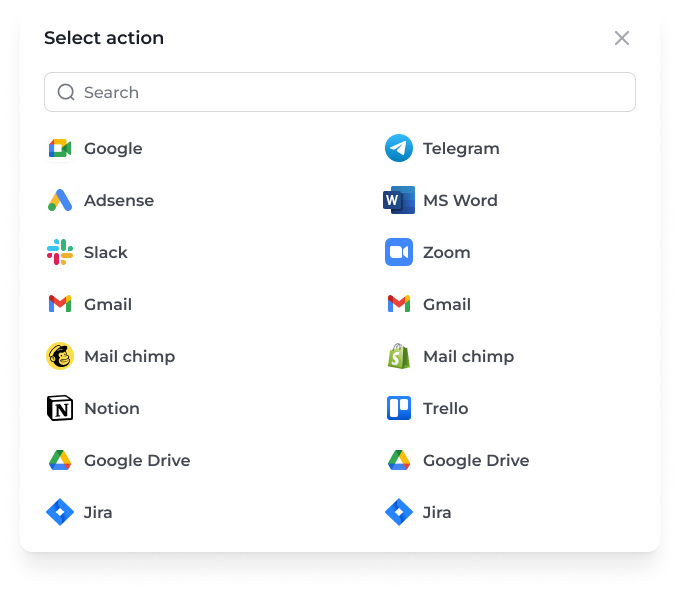Pick the Trello board icon
The width and height of the screenshot is (680, 592).
(x=399, y=408)
